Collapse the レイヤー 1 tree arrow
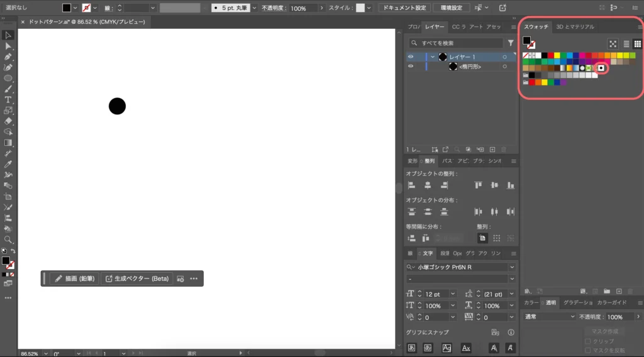This screenshot has width=644, height=357. click(x=433, y=57)
